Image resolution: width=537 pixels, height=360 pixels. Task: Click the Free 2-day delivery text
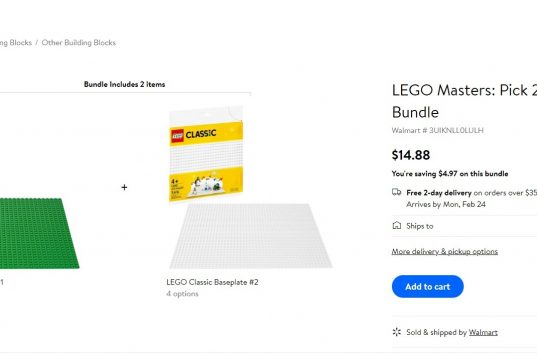click(439, 193)
